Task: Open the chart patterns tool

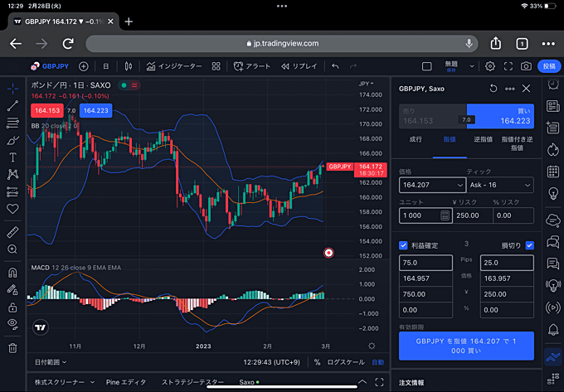Action: 12,175
